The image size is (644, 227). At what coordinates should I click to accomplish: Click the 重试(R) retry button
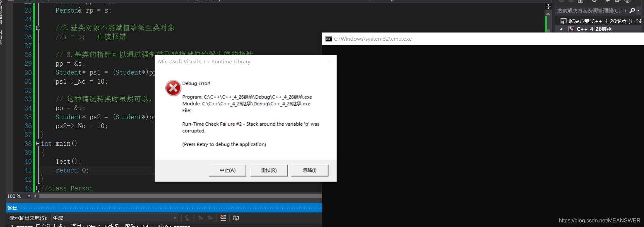(269, 170)
